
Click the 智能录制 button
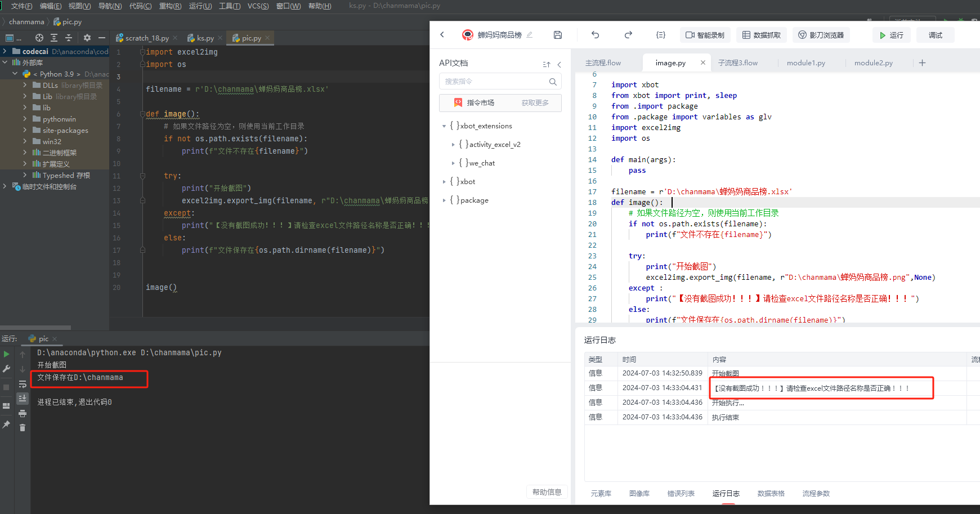[x=705, y=35]
